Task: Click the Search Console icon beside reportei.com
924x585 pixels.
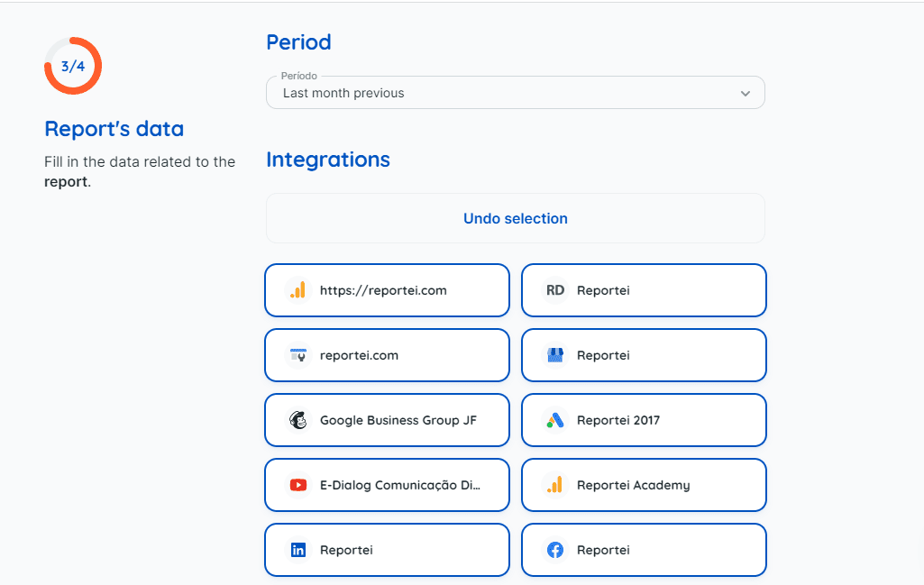Action: (x=298, y=355)
